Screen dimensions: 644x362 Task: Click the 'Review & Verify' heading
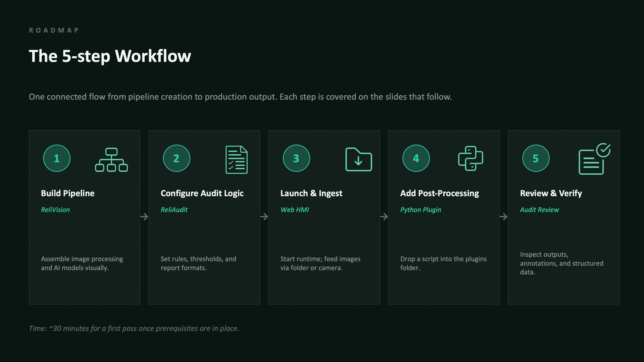(551, 193)
